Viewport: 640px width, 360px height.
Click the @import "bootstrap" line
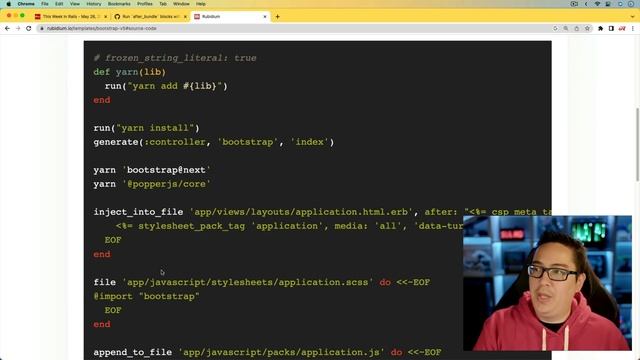[146, 296]
